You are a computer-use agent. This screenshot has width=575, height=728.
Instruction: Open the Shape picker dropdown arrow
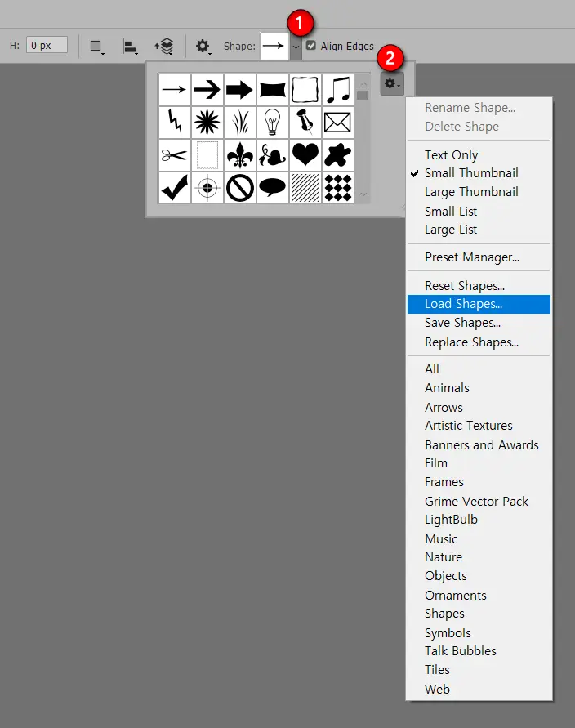[296, 46]
